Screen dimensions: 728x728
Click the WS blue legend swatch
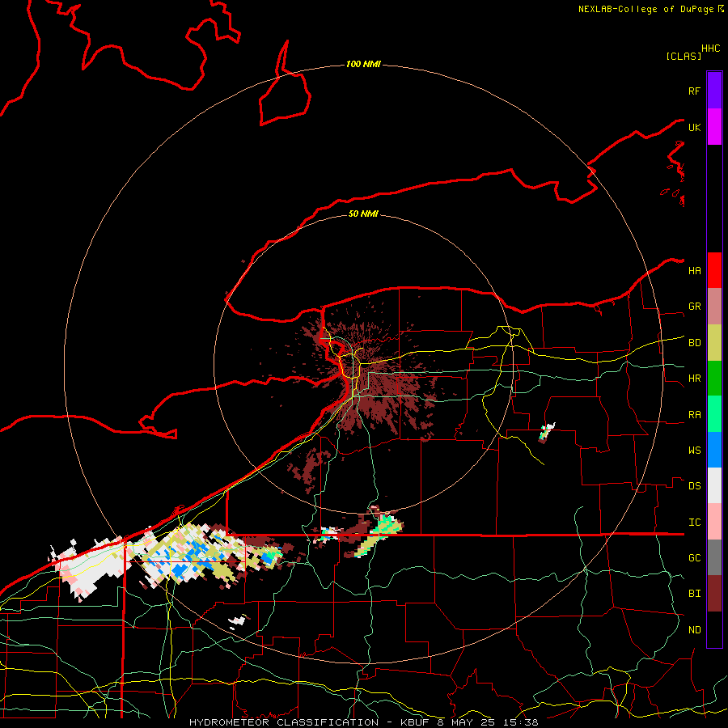point(714,450)
